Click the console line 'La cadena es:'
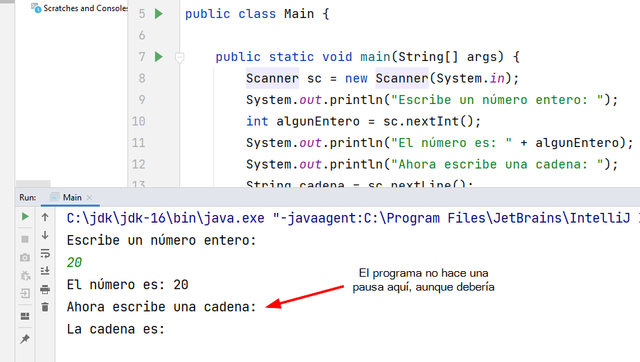Viewport: 640px width, 362px height. coord(116,329)
